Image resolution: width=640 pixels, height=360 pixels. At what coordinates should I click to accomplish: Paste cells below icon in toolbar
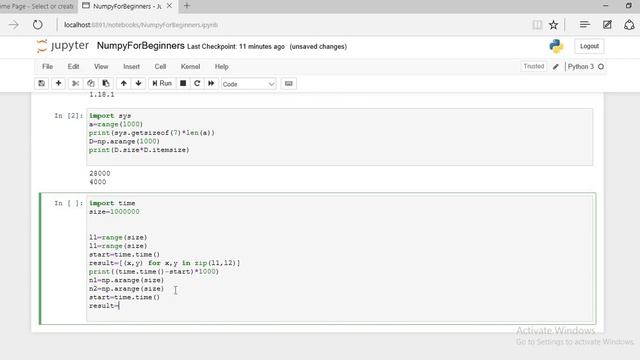pos(106,83)
